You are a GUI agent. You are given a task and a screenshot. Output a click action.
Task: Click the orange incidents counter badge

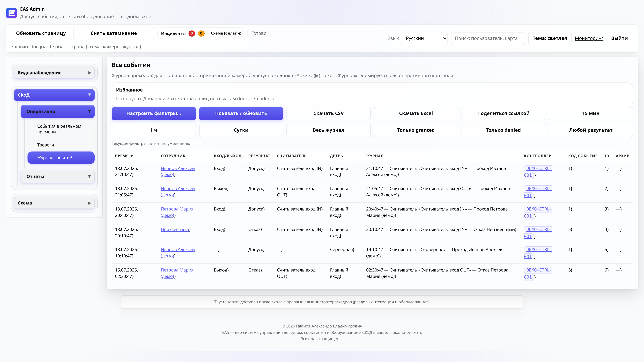(201, 33)
